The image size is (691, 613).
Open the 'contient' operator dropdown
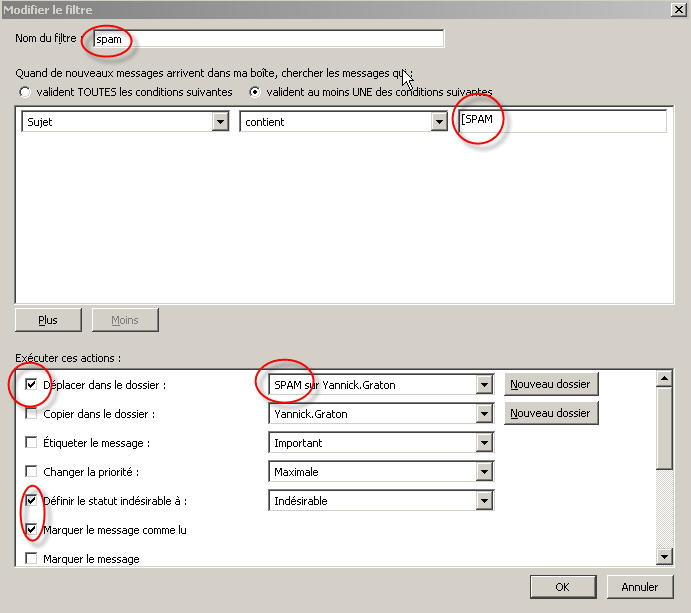pos(439,122)
